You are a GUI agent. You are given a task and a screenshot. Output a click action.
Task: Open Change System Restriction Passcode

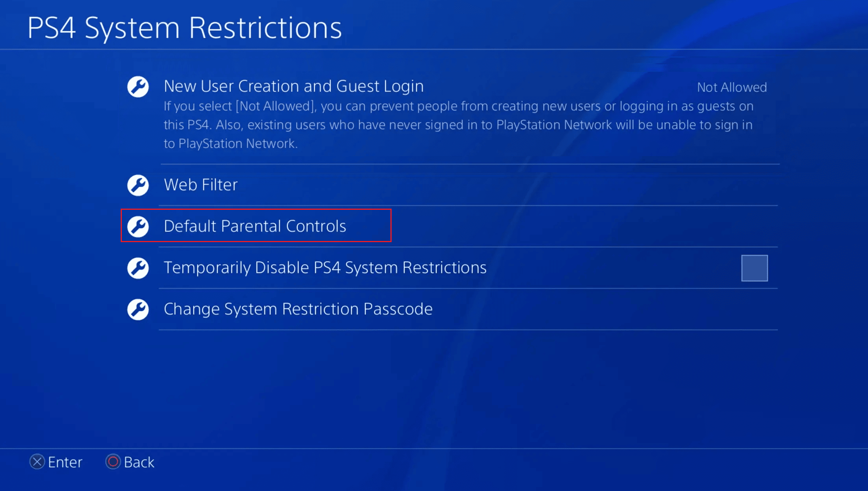(x=298, y=309)
